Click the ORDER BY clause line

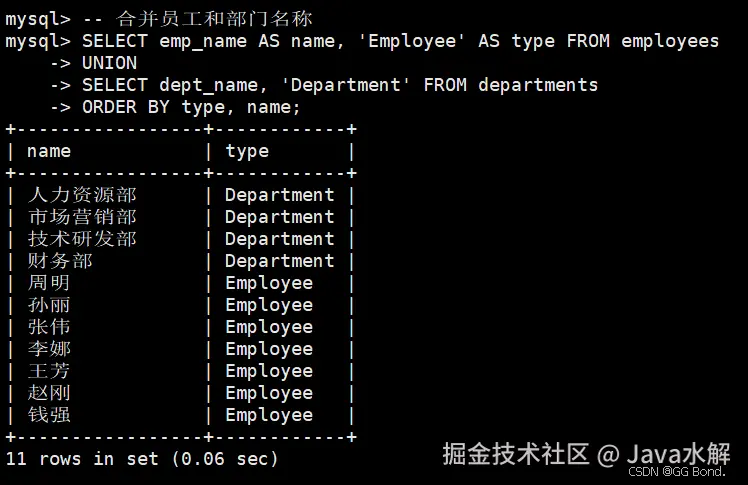pyautogui.click(x=191, y=107)
